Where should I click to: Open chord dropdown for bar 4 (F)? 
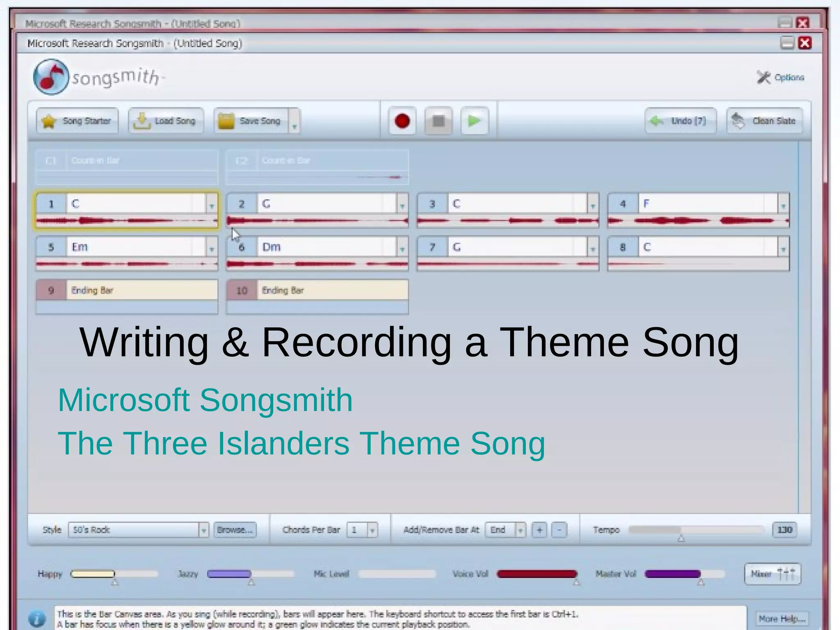tap(783, 204)
